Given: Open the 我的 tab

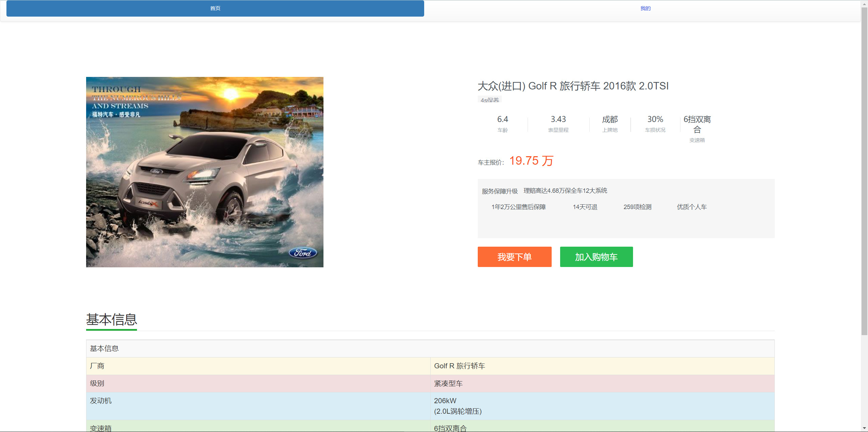Looking at the screenshot, I should [x=645, y=8].
